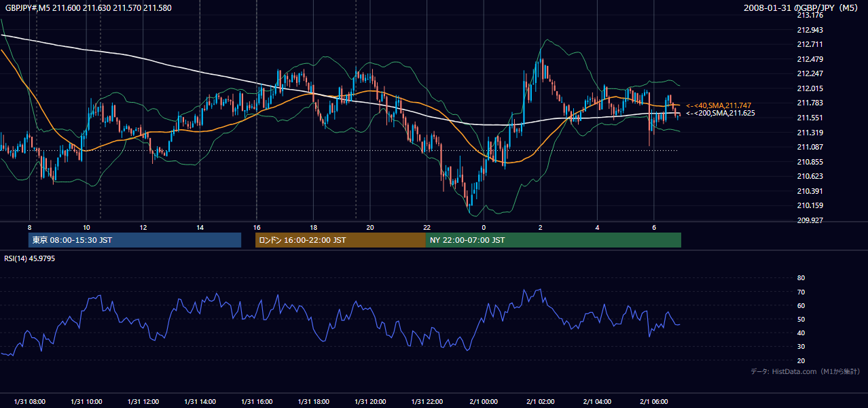Click the 2008-01-31 GBP/JPY (M5) chart title
The image size is (868, 408).
(801, 7)
